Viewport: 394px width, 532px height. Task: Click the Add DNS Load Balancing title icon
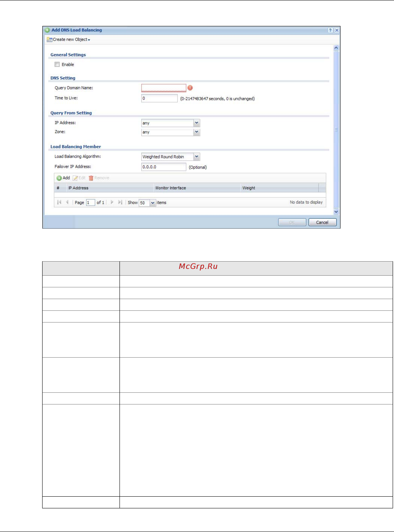coord(47,30)
